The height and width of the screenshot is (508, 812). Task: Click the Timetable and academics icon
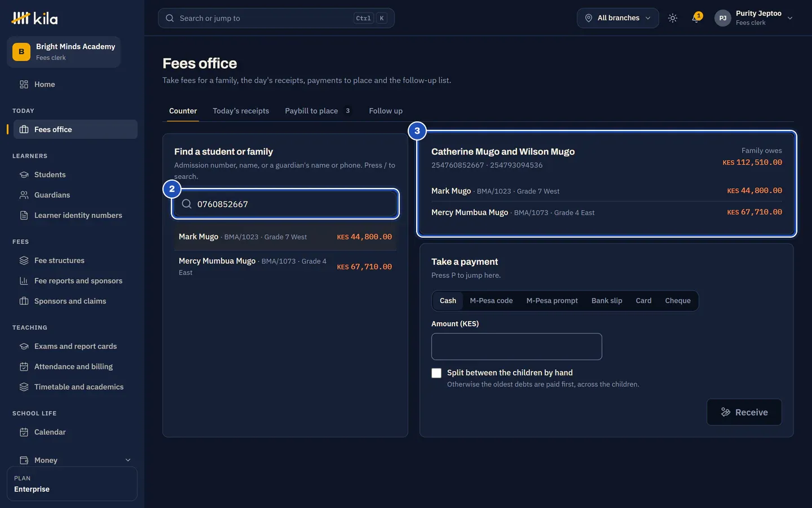coord(24,387)
